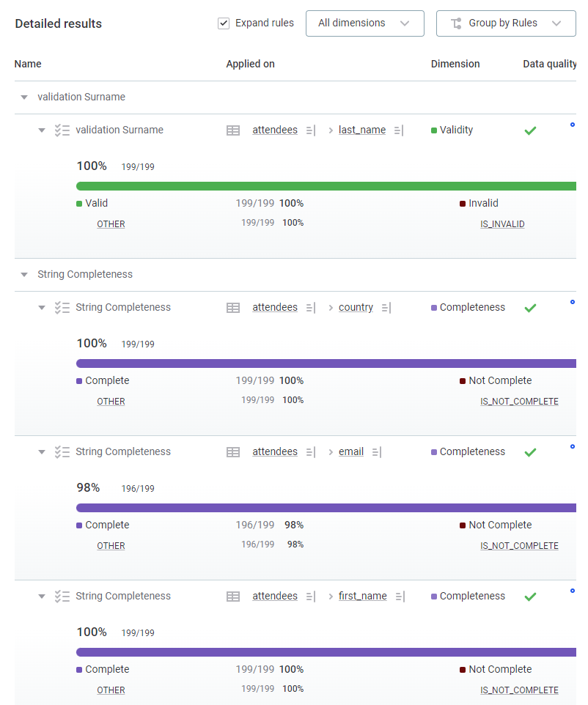Click the green check mark in first_name row

point(530,597)
